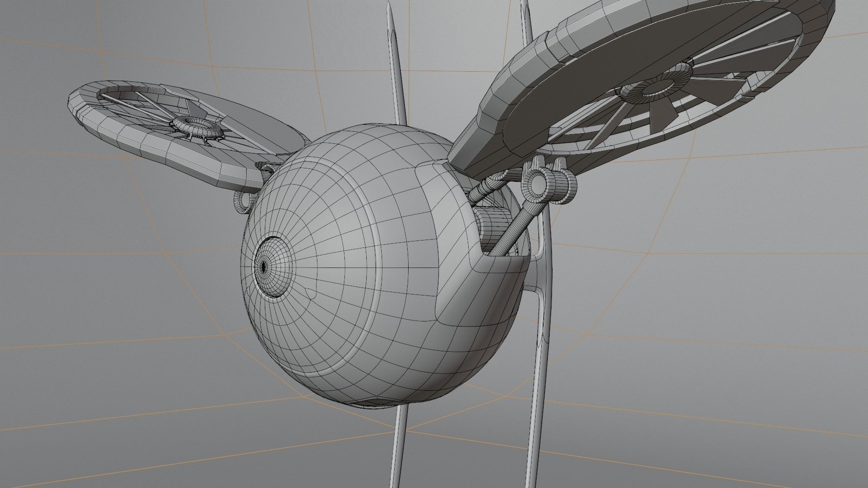
Task: Select the cylindrical hinge joint under right rotor
Action: pyautogui.click(x=550, y=185)
